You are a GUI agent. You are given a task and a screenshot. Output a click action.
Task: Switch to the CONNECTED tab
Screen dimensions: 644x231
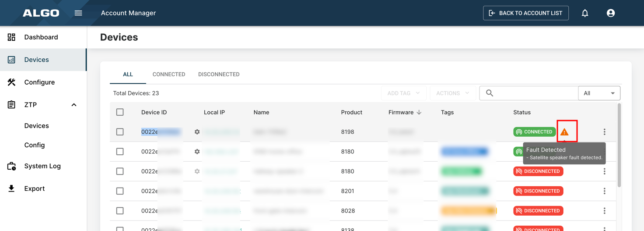tap(169, 75)
